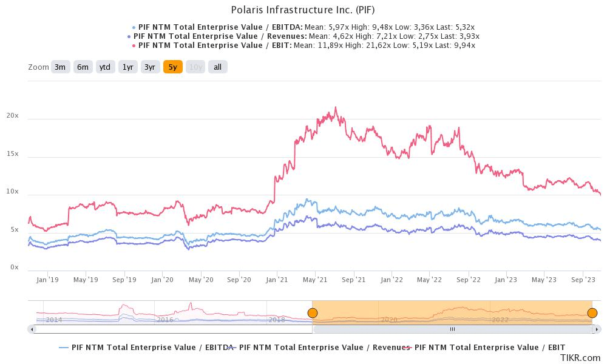
Task: Select the 1yr zoom range
Action: [127, 67]
